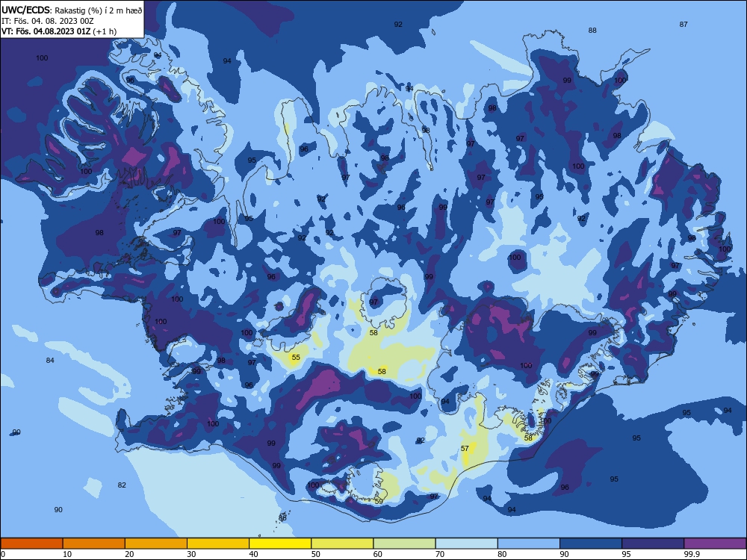747x560 pixels.
Task: Click the '84' humidity value over the sea
Action: pos(50,360)
